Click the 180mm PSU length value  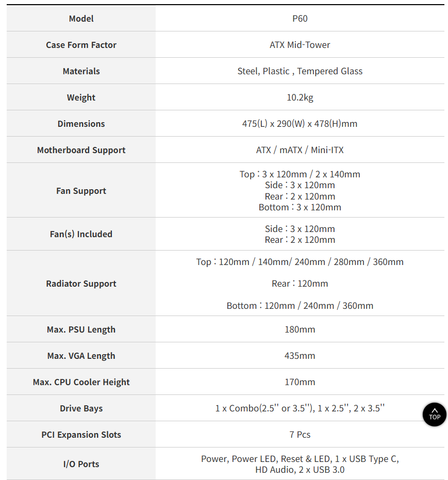(300, 329)
